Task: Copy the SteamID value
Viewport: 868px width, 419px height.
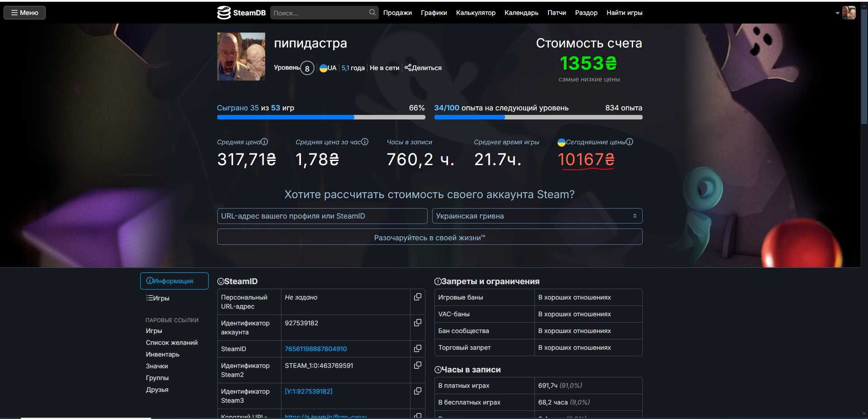Action: tap(418, 348)
